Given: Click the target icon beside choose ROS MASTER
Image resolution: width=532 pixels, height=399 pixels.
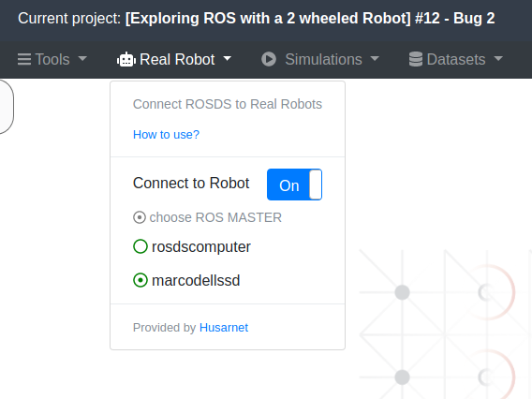Looking at the screenshot, I should (x=140, y=217).
